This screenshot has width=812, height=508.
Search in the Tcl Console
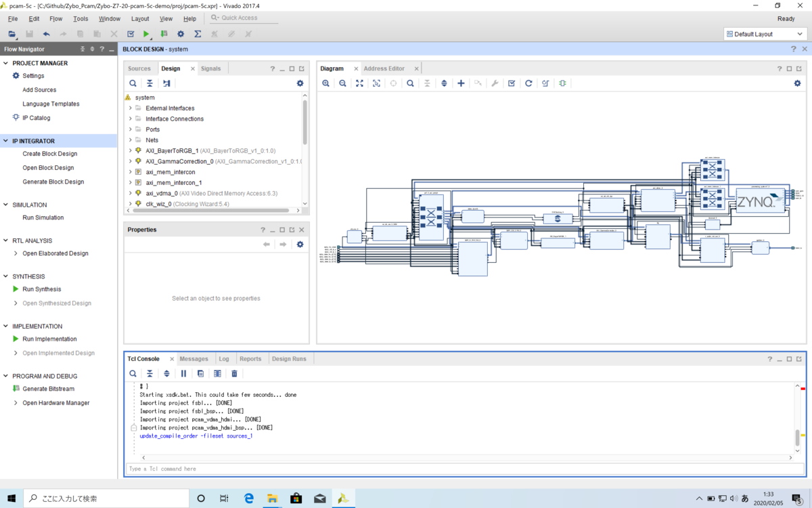pos(133,373)
